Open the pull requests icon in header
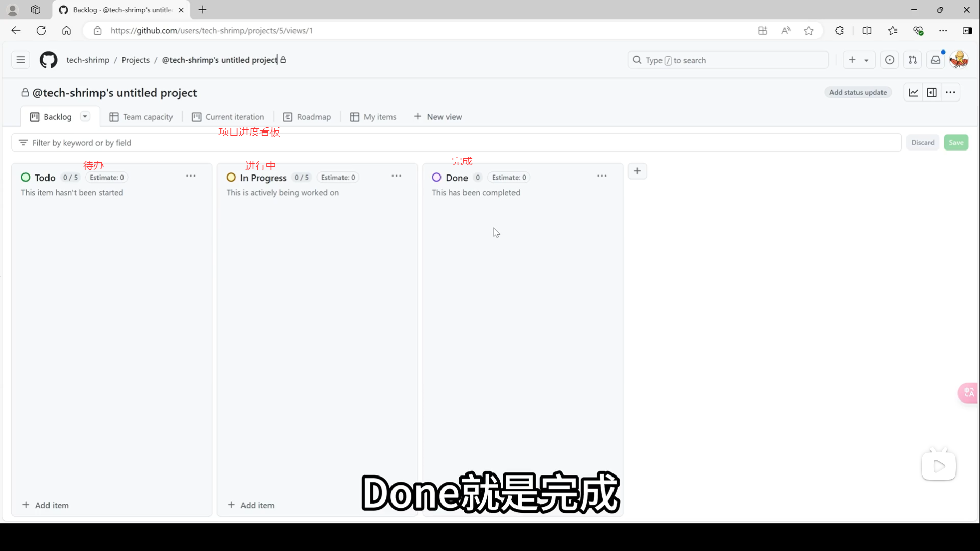 (912, 60)
